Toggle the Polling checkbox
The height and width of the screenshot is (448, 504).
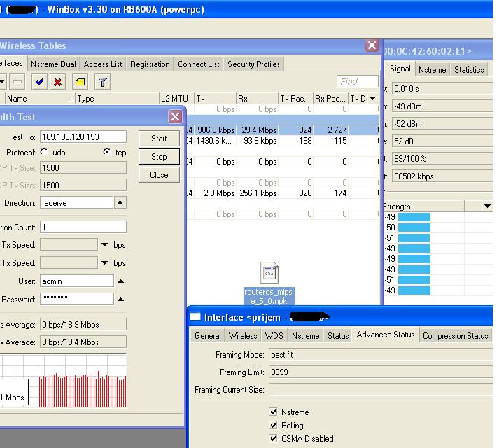pos(273,425)
